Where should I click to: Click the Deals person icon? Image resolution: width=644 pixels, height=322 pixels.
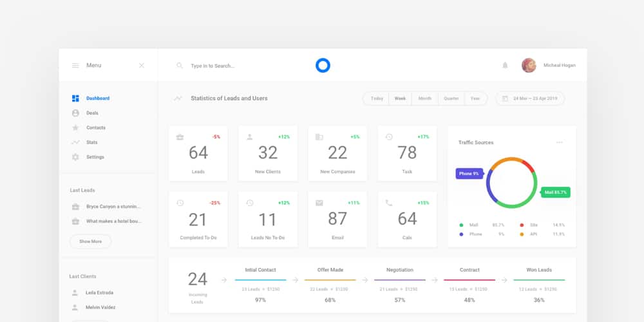75,113
